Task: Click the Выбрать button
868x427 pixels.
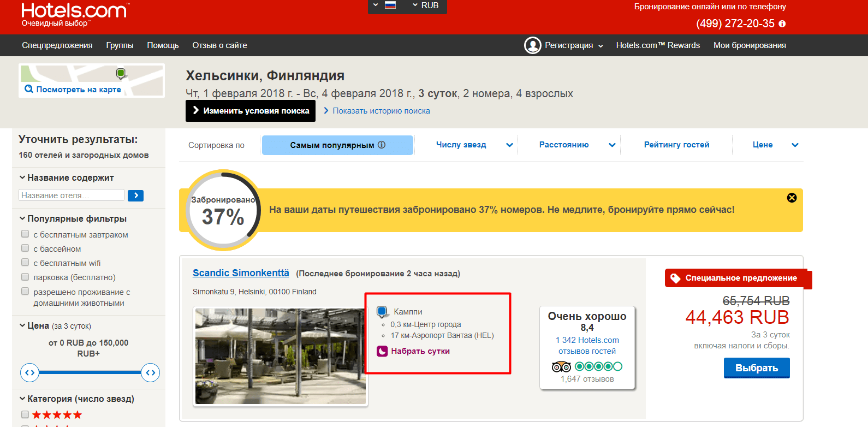Action: click(757, 367)
